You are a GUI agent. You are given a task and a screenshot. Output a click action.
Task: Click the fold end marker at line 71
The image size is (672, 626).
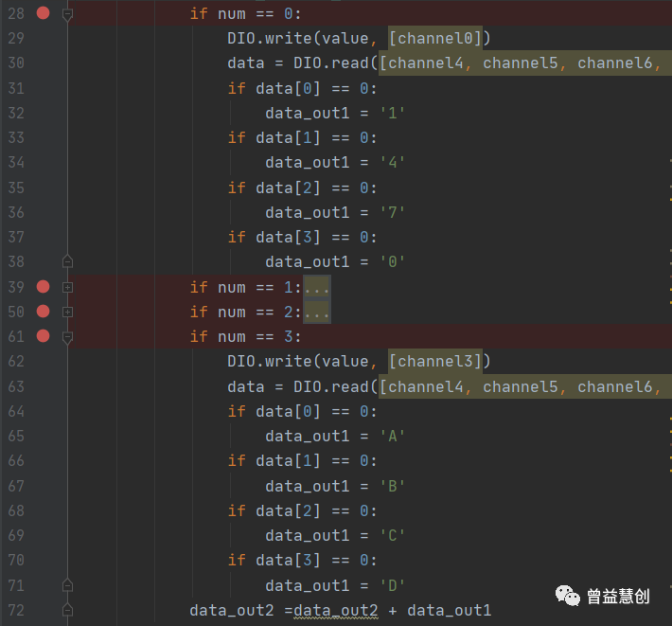click(x=67, y=585)
